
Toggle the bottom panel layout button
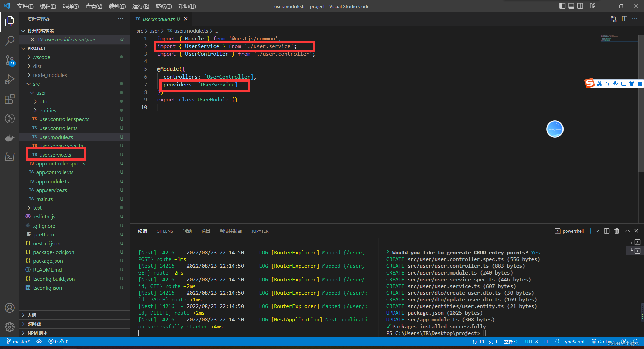(x=571, y=6)
